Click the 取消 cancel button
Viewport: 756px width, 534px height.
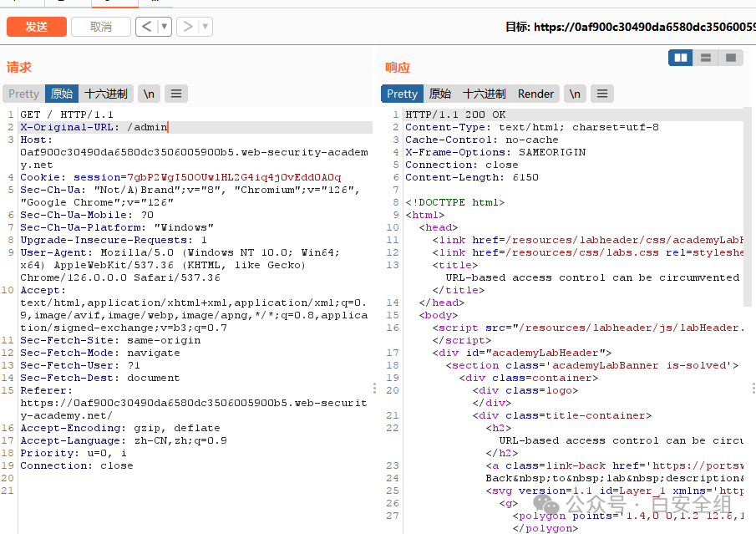point(101,27)
